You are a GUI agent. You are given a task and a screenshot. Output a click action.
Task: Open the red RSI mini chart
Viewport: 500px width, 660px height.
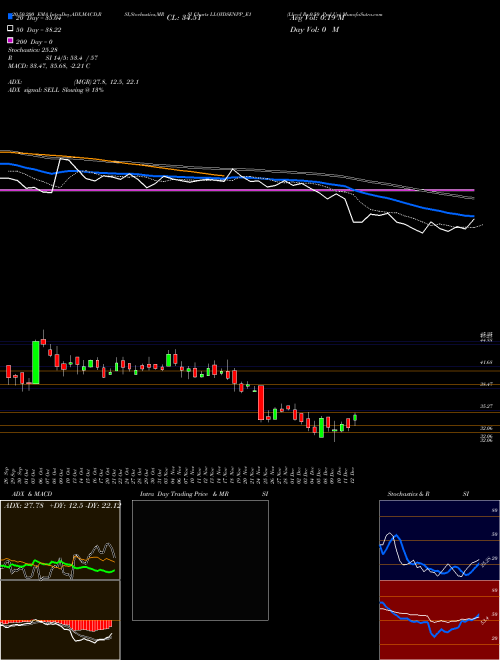click(x=439, y=620)
